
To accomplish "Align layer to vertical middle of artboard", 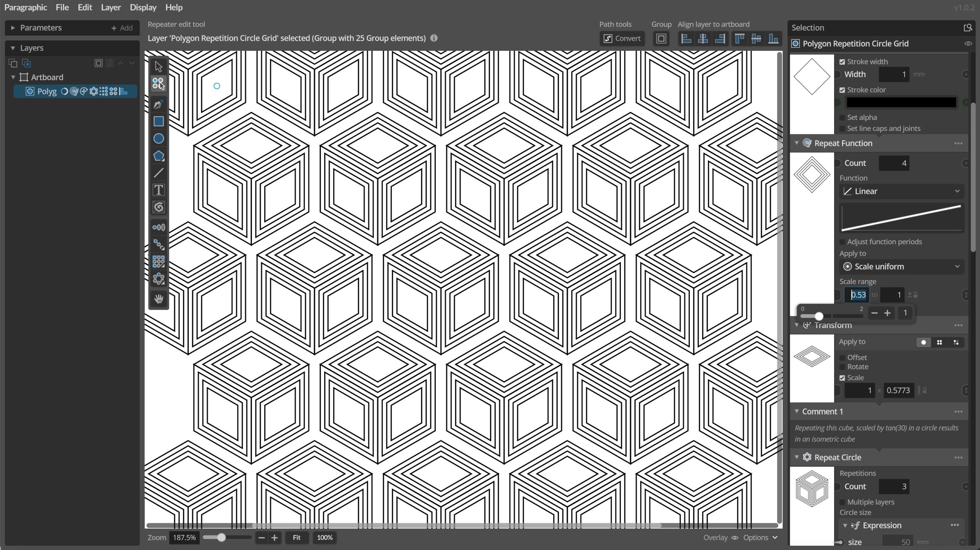I will tap(756, 39).
